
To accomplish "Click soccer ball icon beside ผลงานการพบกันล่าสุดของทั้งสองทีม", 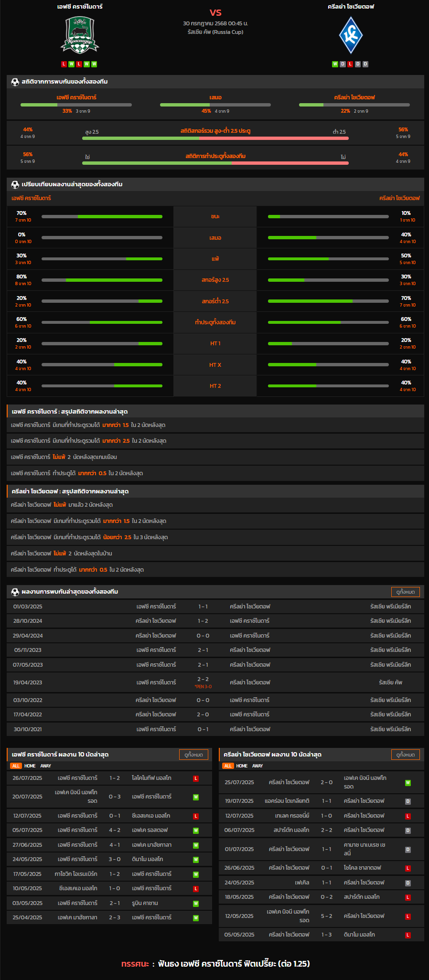I will (x=15, y=592).
